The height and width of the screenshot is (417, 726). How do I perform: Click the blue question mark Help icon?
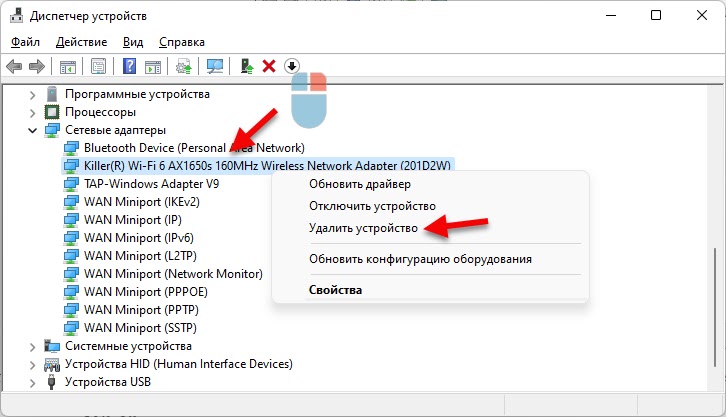pos(129,66)
